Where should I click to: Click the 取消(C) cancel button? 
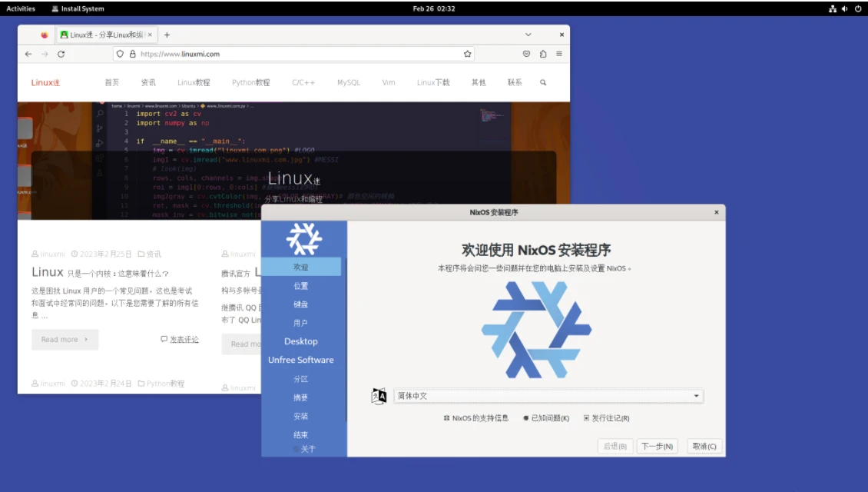[704, 446]
